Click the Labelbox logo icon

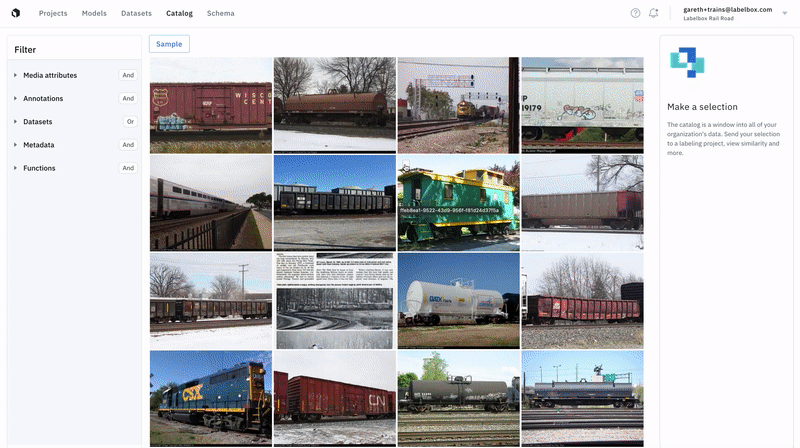point(16,13)
